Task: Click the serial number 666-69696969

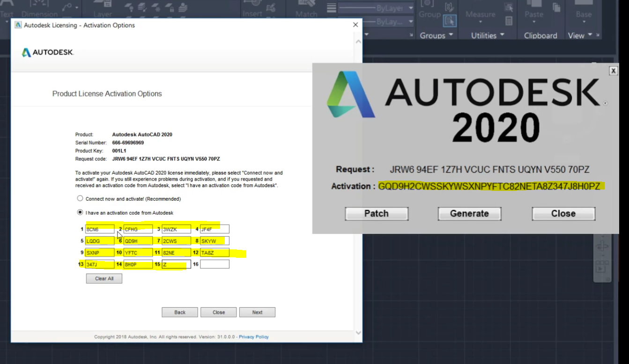Action: click(128, 143)
